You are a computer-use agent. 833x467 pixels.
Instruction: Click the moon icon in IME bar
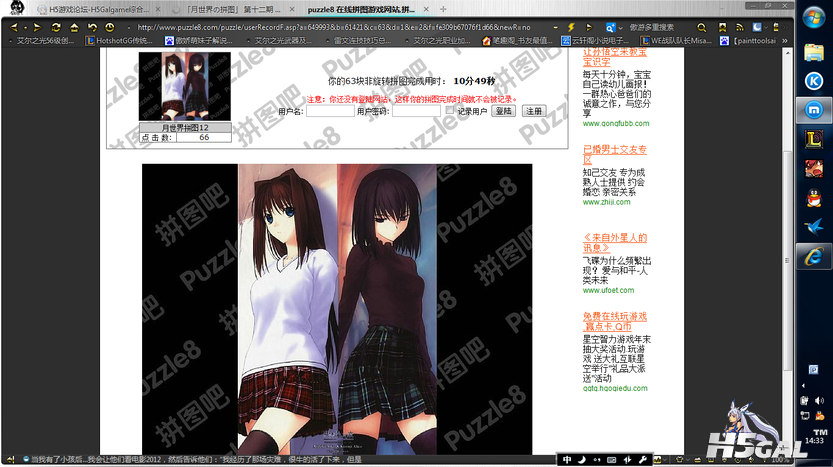582,460
